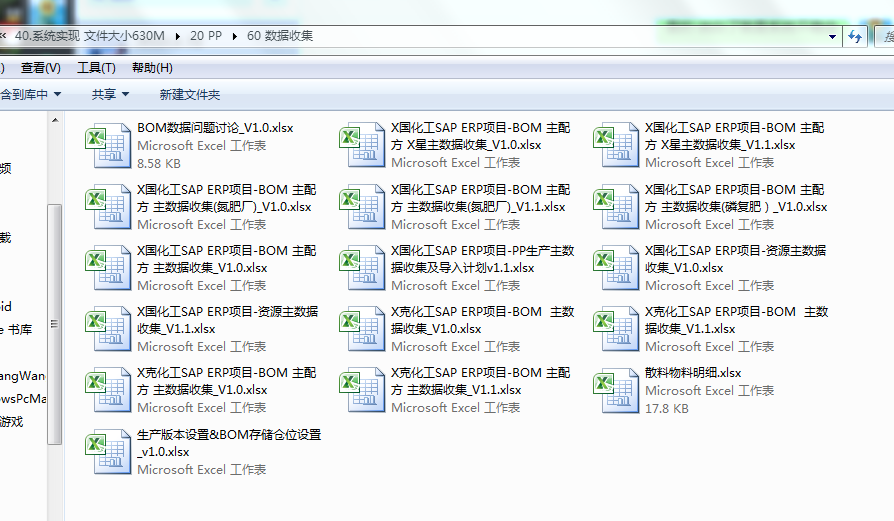Screen dimensions: 894x521
Task: Open the 查看(V) menu
Action: pos(40,68)
